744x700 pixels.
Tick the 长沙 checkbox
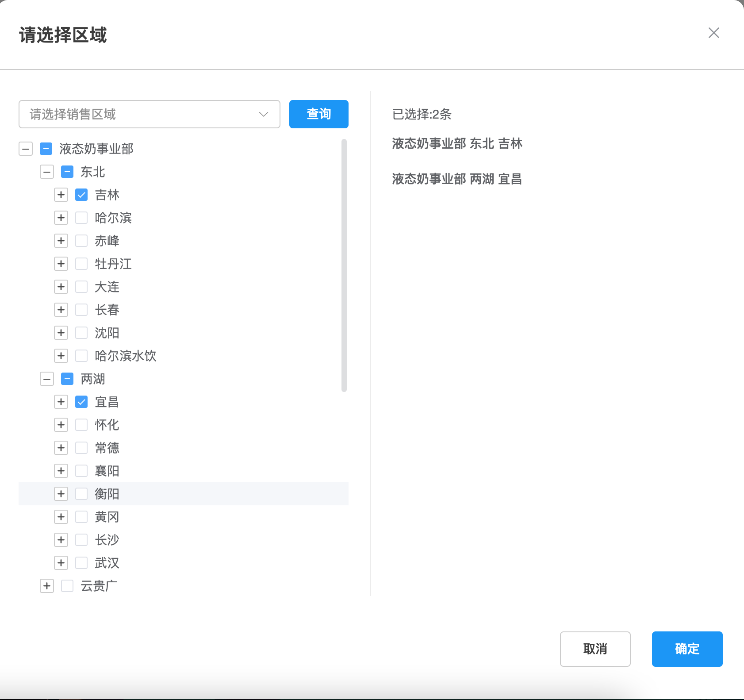coord(81,540)
